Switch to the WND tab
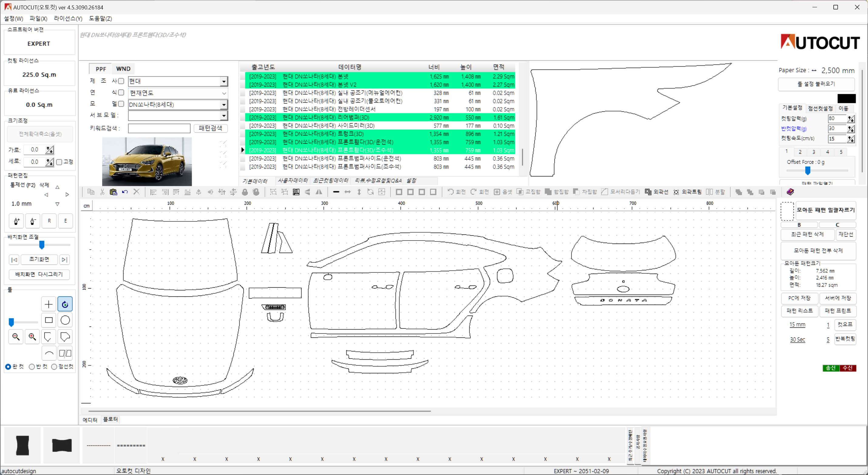Image resolution: width=868 pixels, height=475 pixels. point(123,69)
